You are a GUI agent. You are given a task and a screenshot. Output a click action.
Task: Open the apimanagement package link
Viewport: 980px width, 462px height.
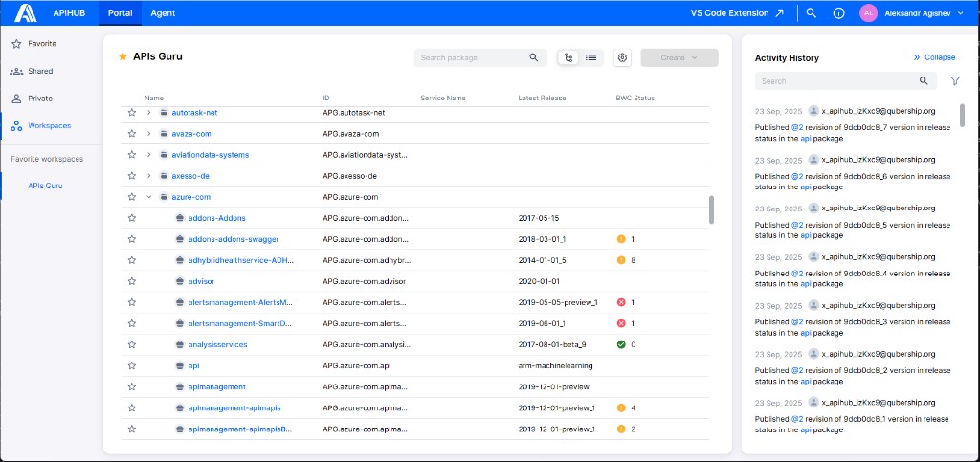(217, 386)
